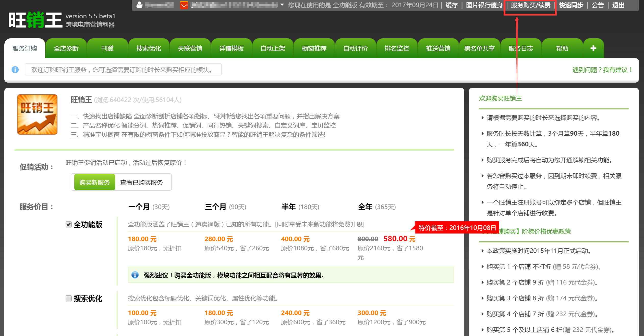Select 全功能版 one-month price 180.00 元
The image size is (644, 336).
pyautogui.click(x=142, y=239)
